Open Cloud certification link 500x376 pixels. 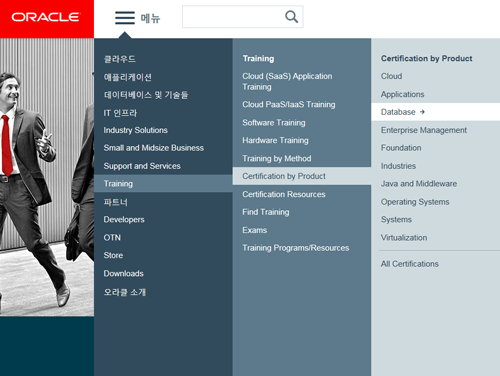391,76
